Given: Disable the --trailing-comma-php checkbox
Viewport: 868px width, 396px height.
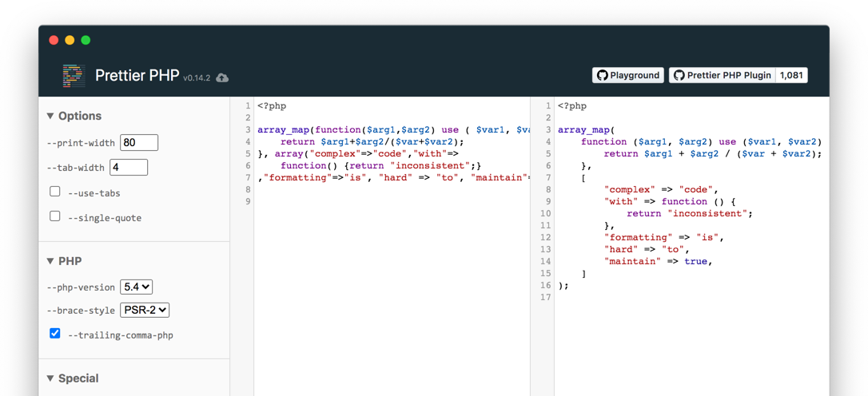Looking at the screenshot, I should coord(55,333).
